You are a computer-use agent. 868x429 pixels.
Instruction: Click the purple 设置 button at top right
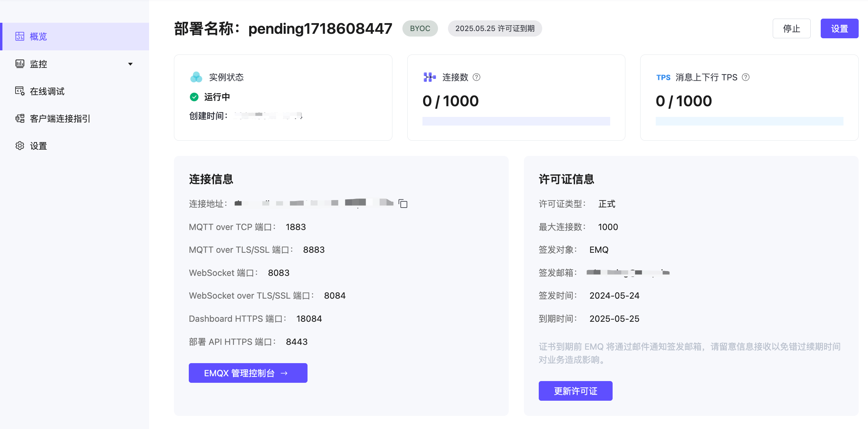839,29
